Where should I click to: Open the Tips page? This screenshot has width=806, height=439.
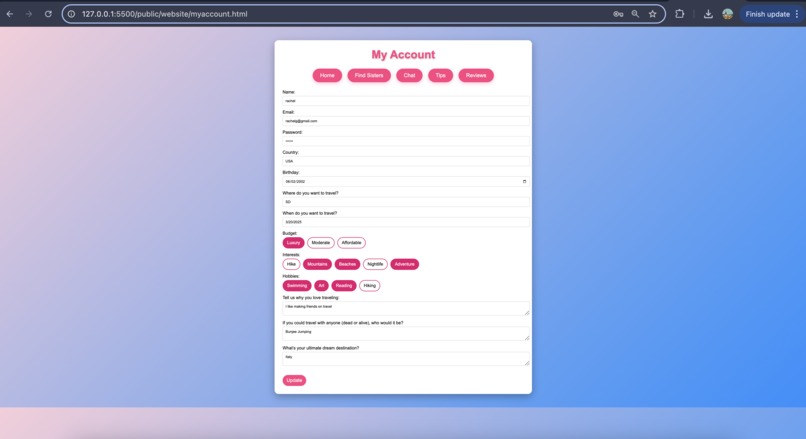tap(441, 76)
